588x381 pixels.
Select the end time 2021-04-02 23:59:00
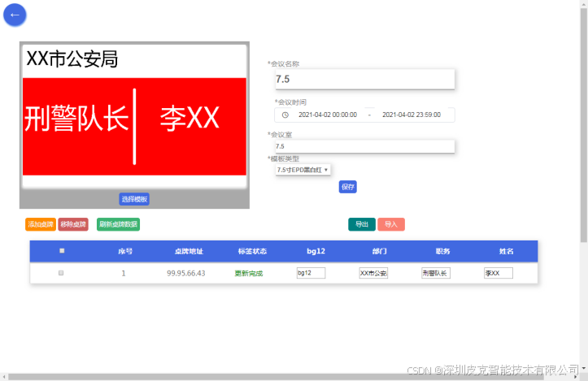point(412,115)
